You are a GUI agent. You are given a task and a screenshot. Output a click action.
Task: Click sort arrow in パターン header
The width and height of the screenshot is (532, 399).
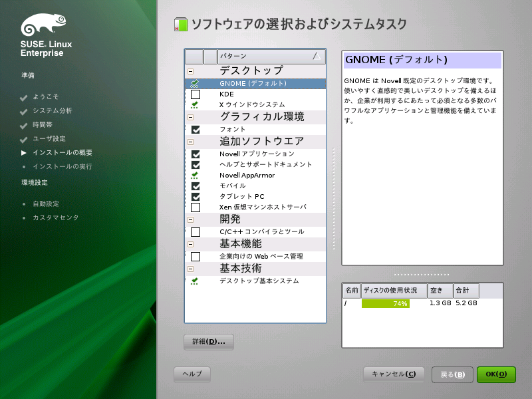[317, 56]
